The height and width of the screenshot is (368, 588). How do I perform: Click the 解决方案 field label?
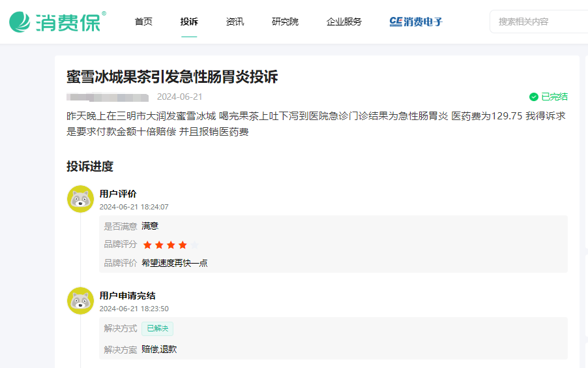[x=121, y=350]
